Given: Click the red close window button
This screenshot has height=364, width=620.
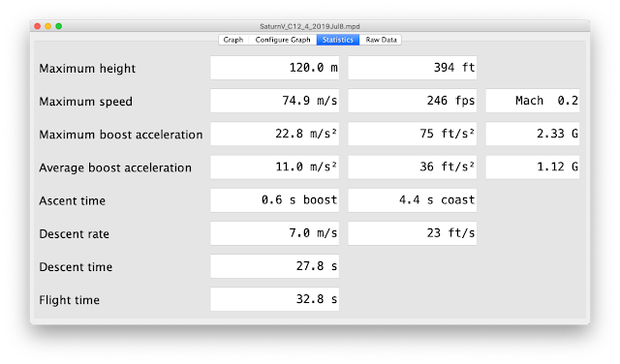Looking at the screenshot, I should tap(38, 26).
